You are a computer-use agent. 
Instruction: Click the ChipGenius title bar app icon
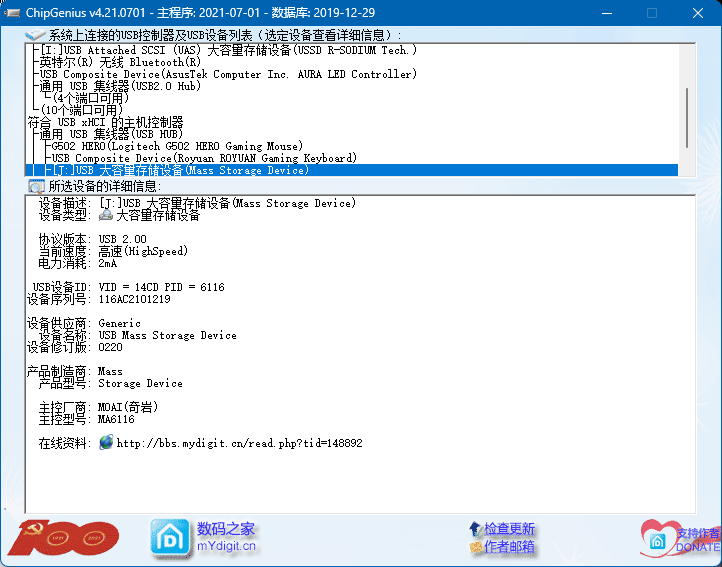(x=11, y=12)
